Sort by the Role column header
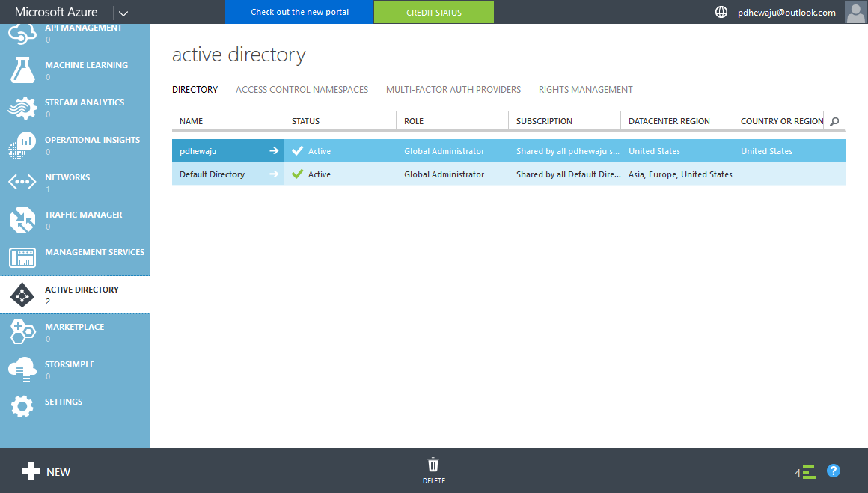The height and width of the screenshot is (493, 868). 414,121
